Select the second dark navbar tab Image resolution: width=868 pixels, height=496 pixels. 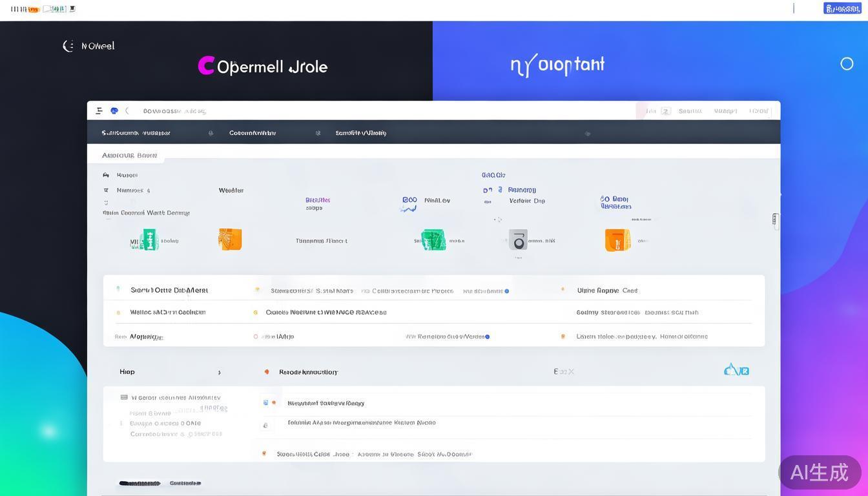252,133
